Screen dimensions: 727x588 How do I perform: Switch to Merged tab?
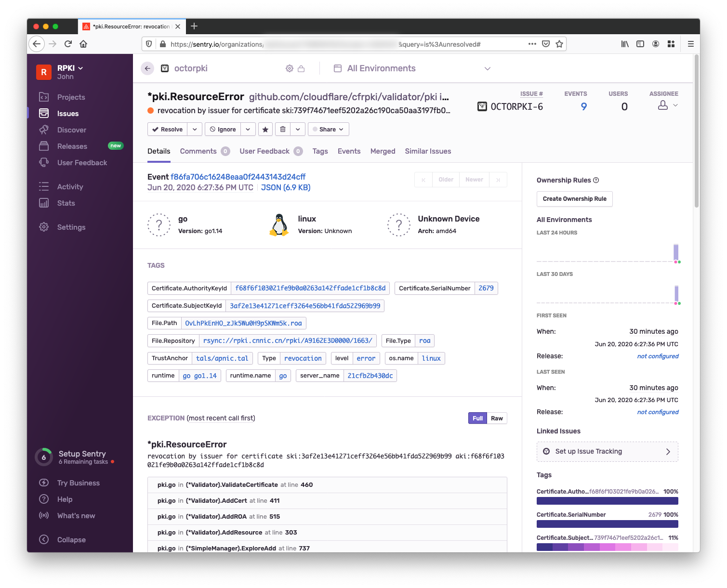coord(383,151)
